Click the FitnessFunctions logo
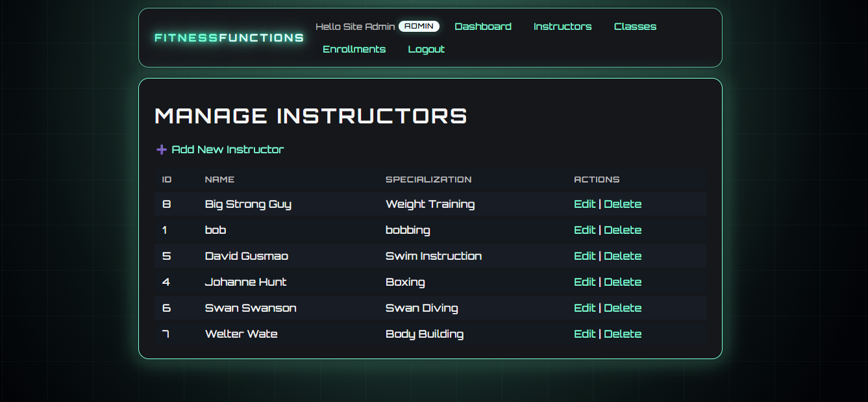Image resolution: width=868 pixels, height=402 pixels. coord(228,38)
